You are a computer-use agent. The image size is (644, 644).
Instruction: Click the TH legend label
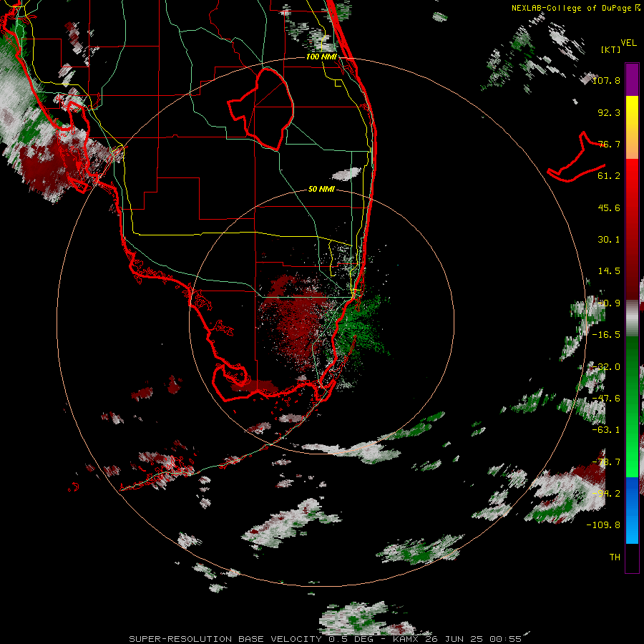pos(615,557)
